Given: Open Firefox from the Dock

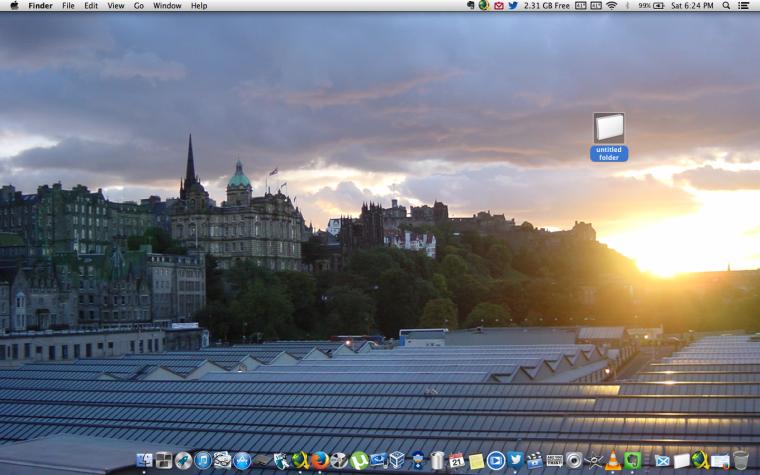Looking at the screenshot, I should pos(319,460).
